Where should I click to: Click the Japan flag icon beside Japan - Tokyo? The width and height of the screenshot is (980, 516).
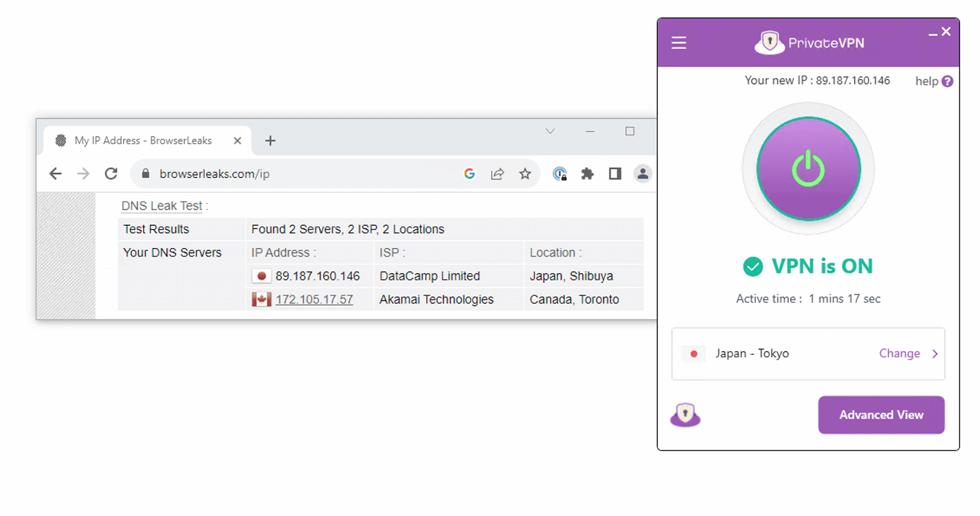pos(694,354)
